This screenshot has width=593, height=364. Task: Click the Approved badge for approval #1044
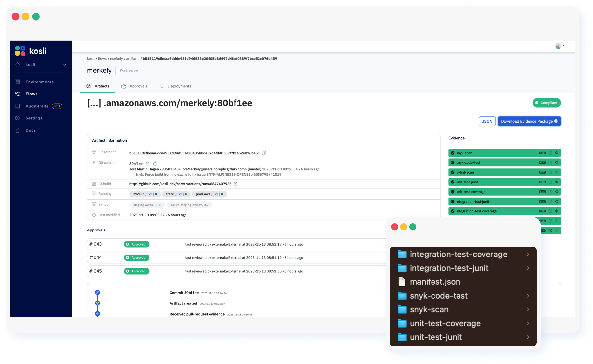(x=136, y=258)
